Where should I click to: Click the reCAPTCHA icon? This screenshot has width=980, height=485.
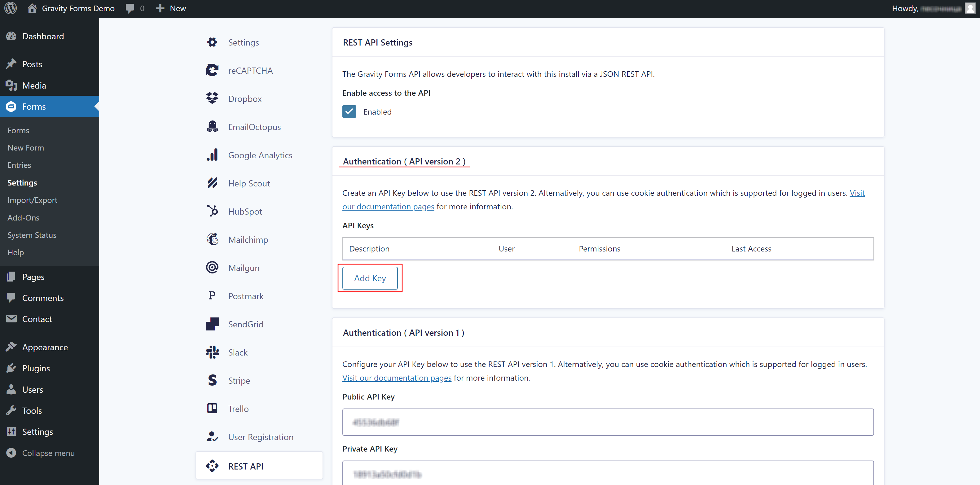(212, 70)
